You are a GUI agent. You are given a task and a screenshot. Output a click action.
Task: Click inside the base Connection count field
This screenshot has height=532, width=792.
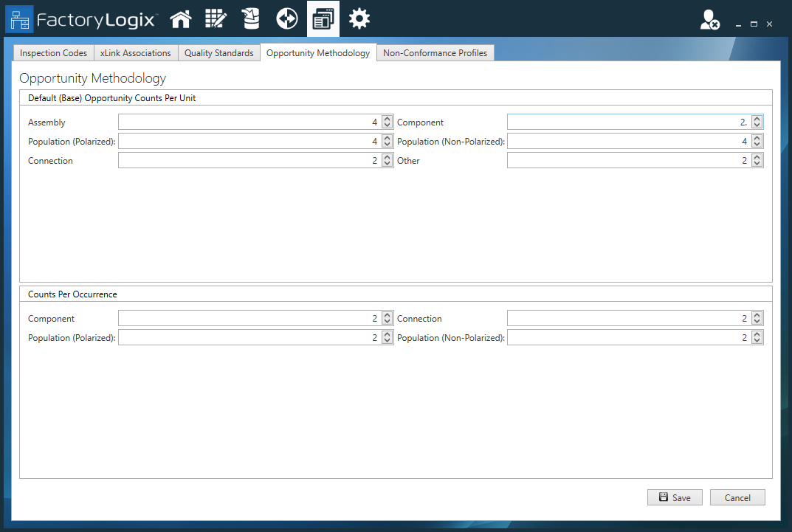[249, 161]
